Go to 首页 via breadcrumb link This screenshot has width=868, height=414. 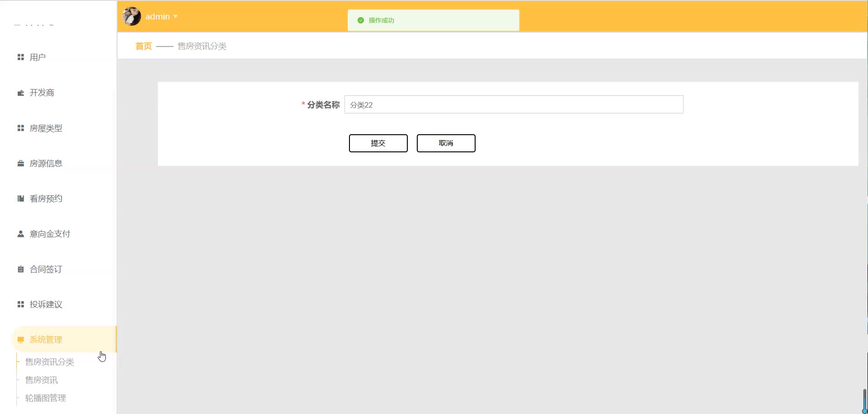coord(144,46)
